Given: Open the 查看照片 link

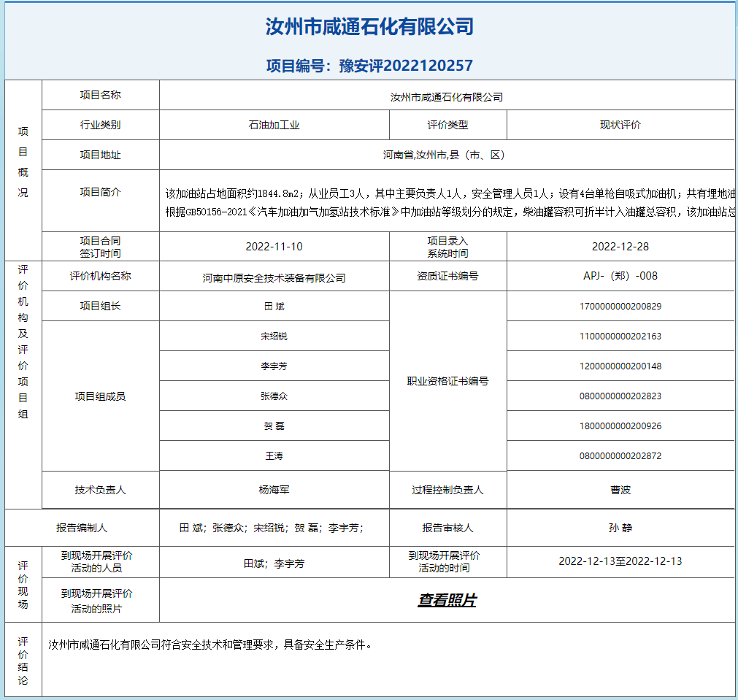Looking at the screenshot, I should (447, 600).
